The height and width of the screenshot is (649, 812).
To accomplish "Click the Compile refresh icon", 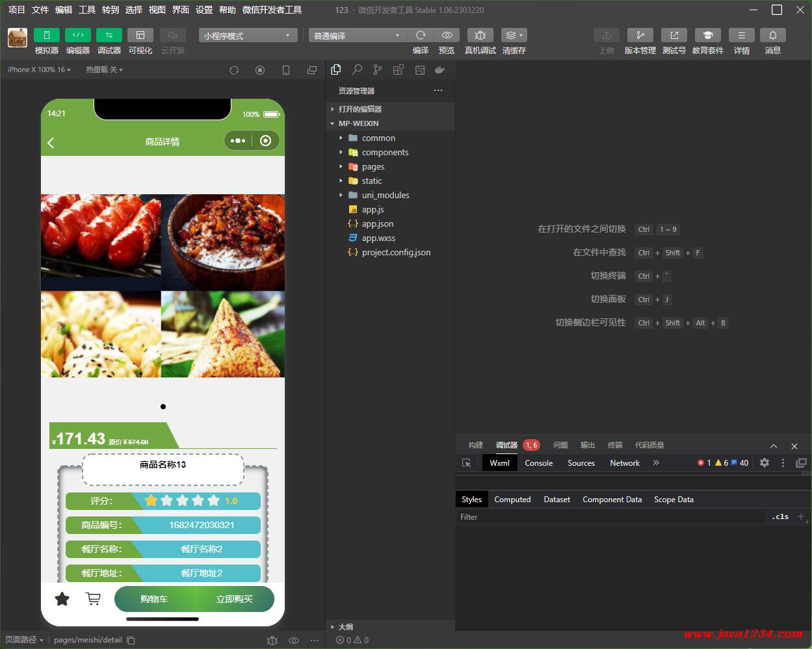I will [421, 35].
